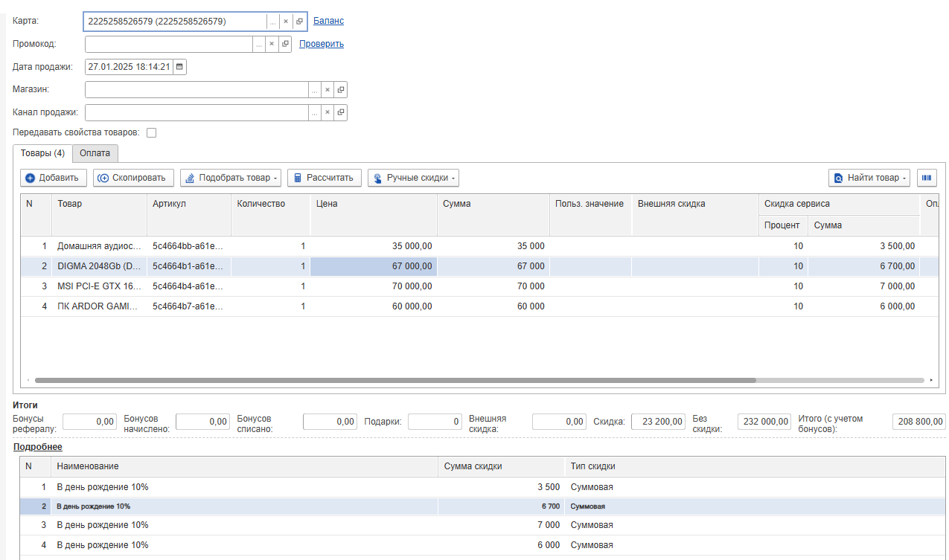Click the Скопировать button
This screenshot has height=560, width=949.
[134, 178]
